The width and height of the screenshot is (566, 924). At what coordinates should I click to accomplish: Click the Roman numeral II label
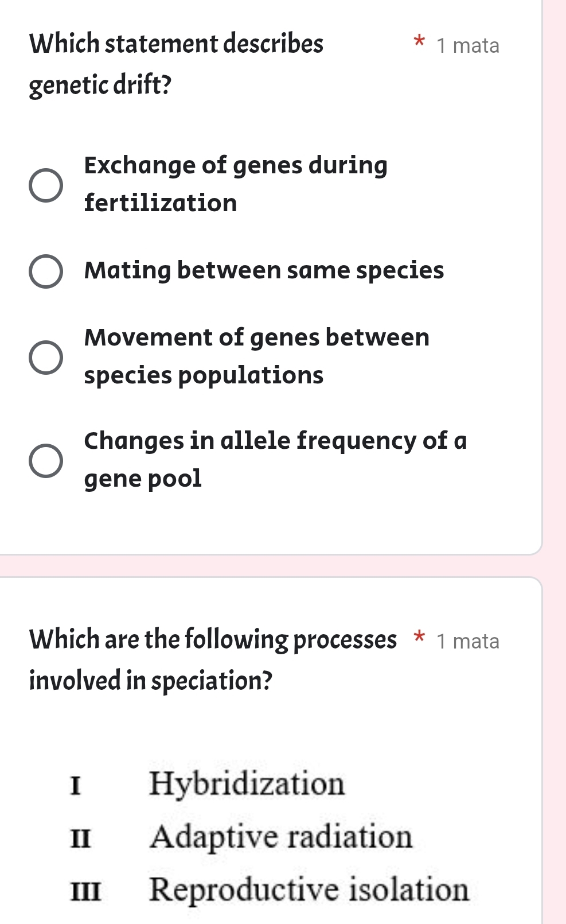click(80, 838)
